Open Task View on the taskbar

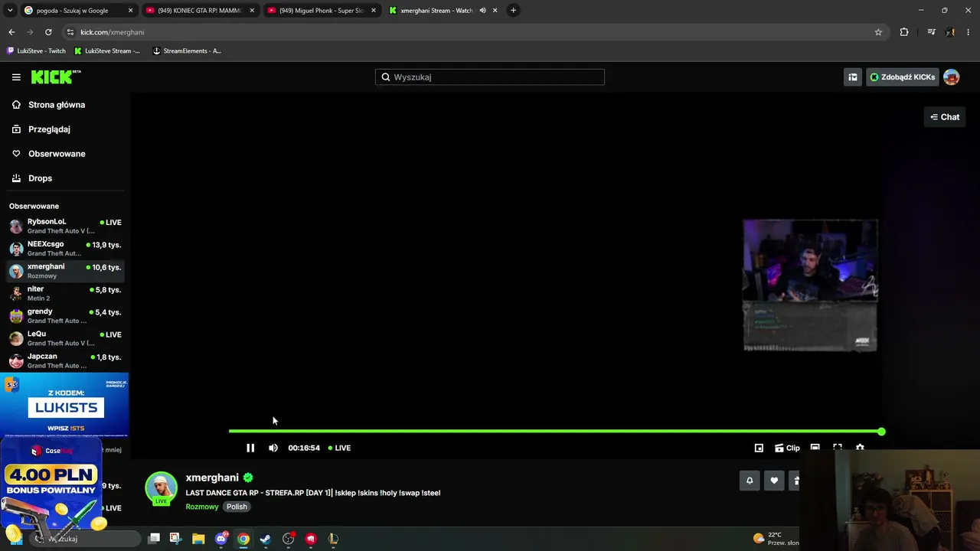click(x=154, y=539)
